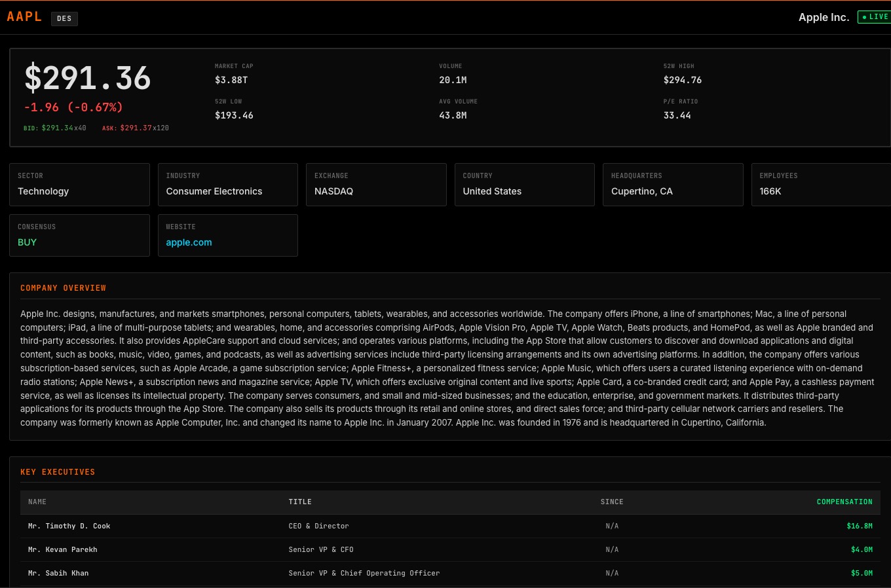Click the SINCE column header
The height and width of the screenshot is (588, 891).
pos(612,502)
